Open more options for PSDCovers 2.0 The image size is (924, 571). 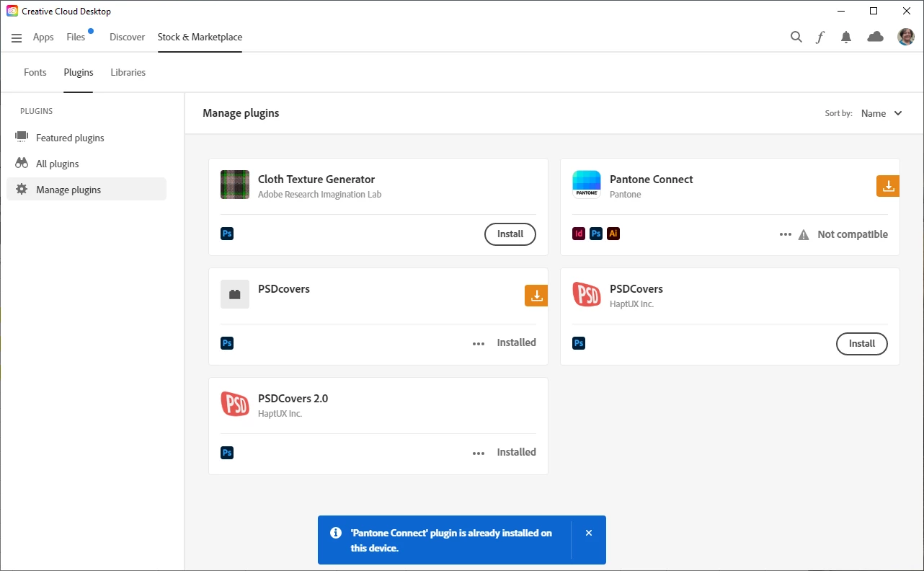(479, 453)
